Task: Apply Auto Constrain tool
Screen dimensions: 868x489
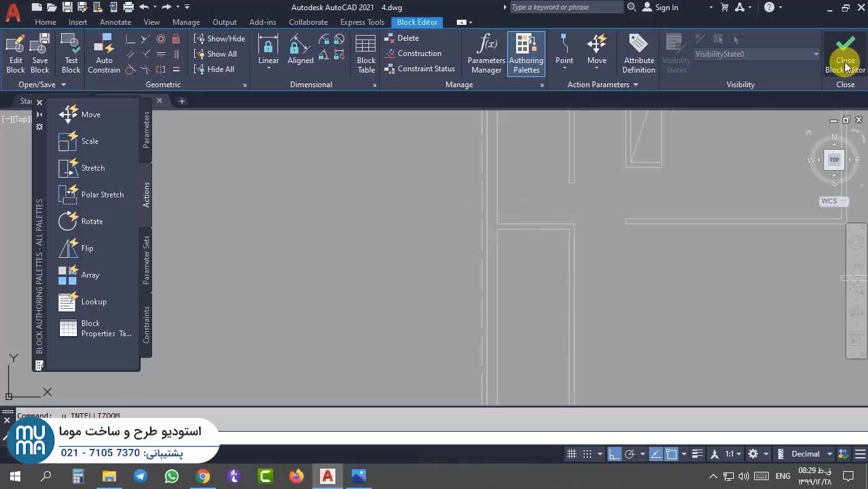Action: click(x=104, y=53)
